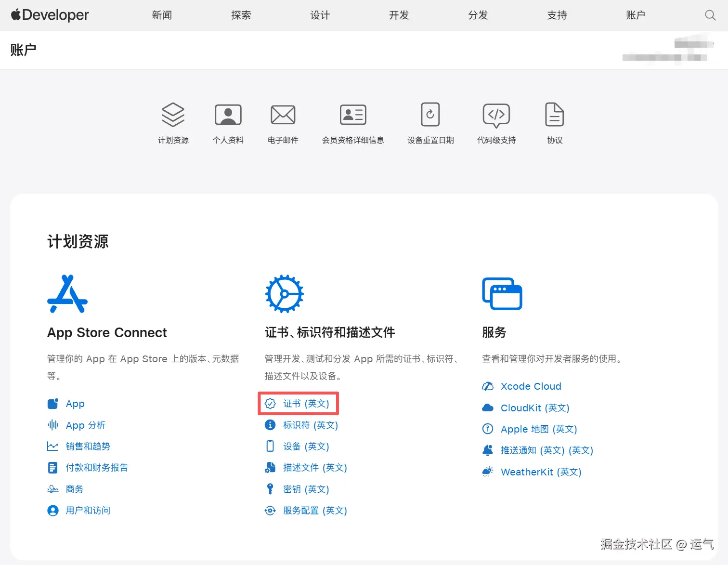
Task: Click the seal icon beside 证书 (英文)
Action: point(271,404)
